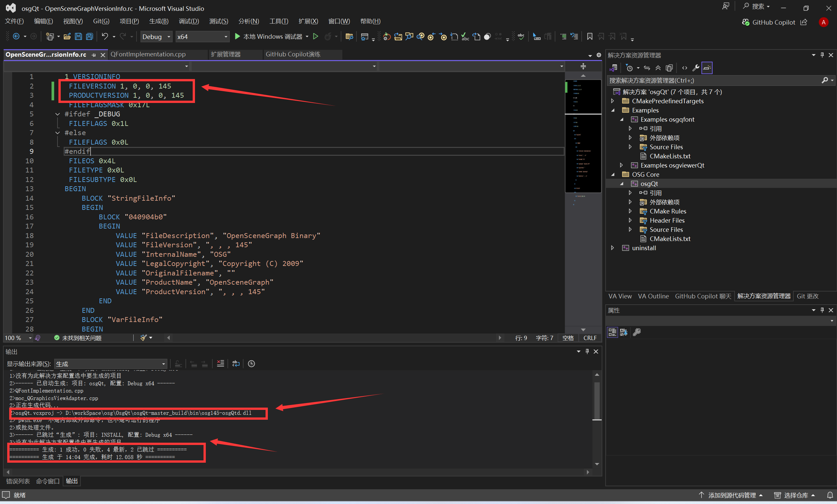Toggle the Preview Selected Items button
837x504 pixels.
tap(707, 68)
